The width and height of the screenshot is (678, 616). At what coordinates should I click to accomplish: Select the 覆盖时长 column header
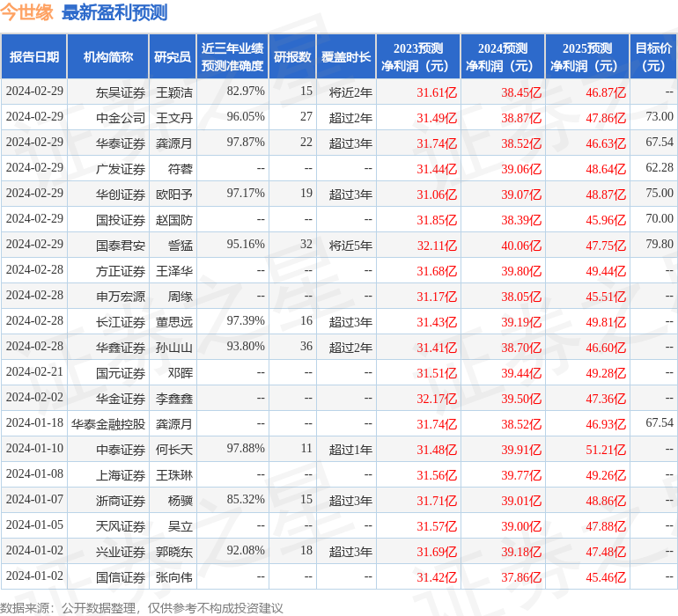point(346,56)
